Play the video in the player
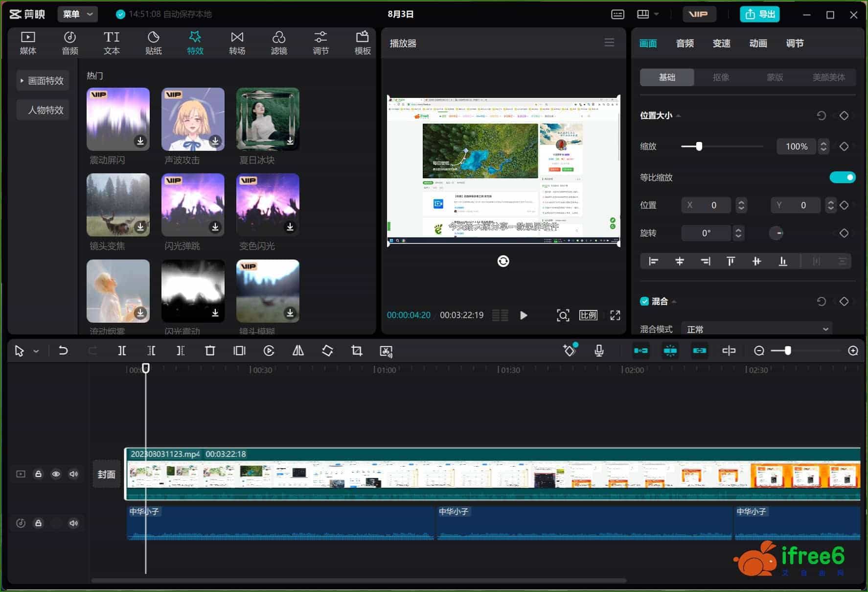868x592 pixels. click(524, 315)
